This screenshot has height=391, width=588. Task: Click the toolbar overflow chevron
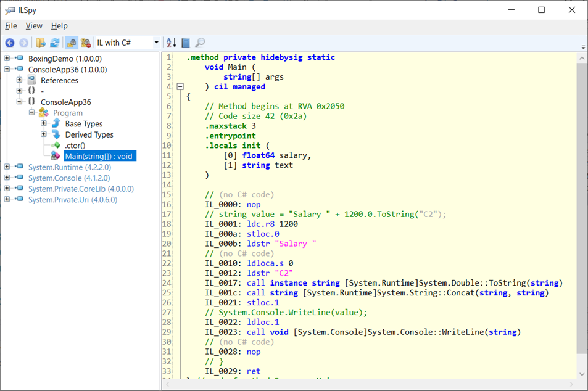coord(583,47)
